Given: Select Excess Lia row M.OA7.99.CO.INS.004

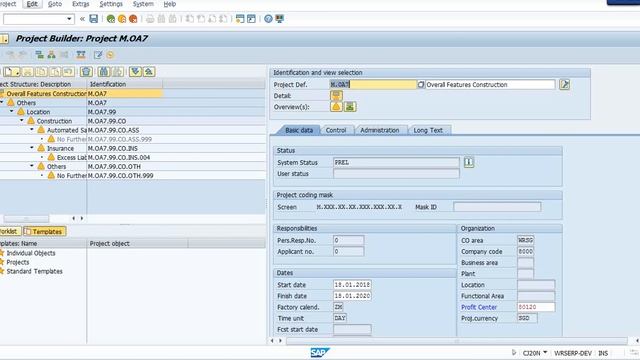Looking at the screenshot, I should 133,157.
